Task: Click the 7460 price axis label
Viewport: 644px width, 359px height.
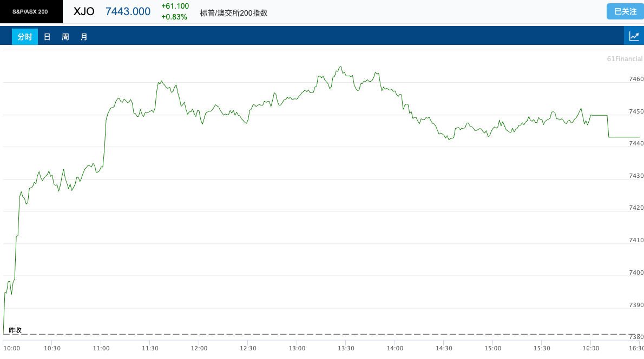Action: click(x=636, y=79)
